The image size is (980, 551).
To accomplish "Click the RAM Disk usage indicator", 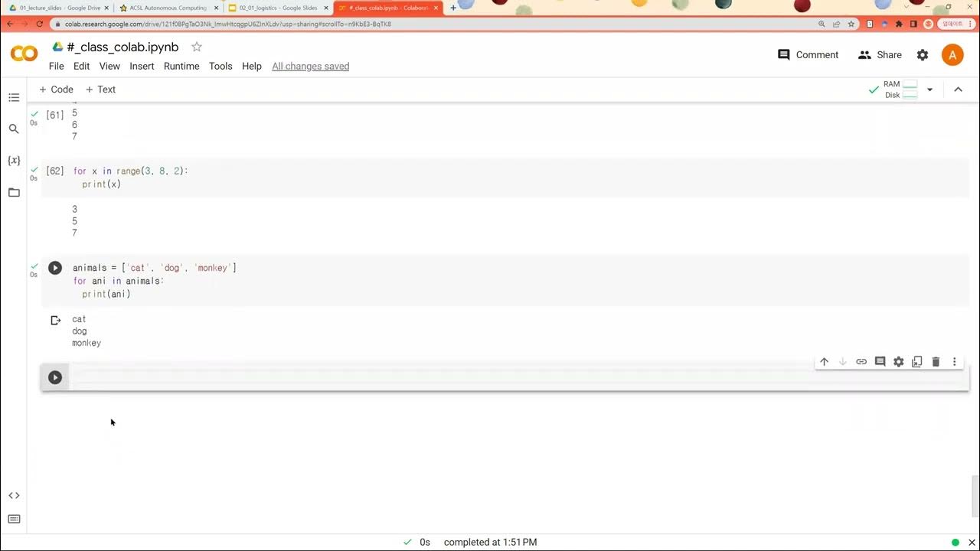I will click(901, 90).
